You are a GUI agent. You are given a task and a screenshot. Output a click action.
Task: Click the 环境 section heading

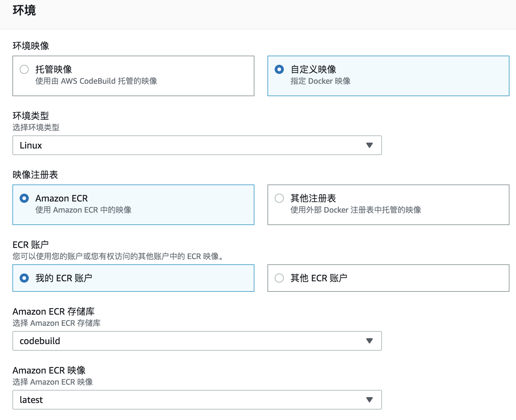click(x=24, y=10)
